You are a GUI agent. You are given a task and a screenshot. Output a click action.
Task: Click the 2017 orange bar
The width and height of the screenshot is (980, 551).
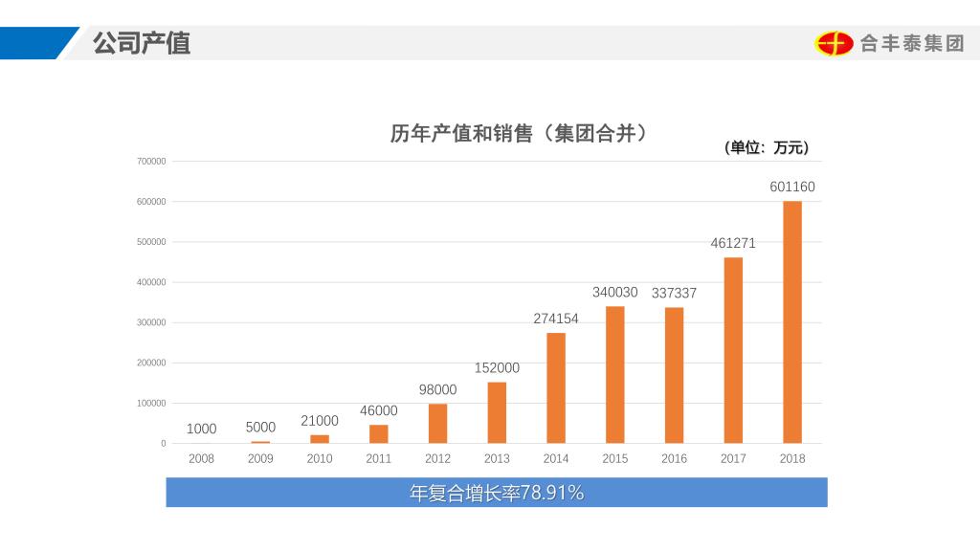pos(733,350)
